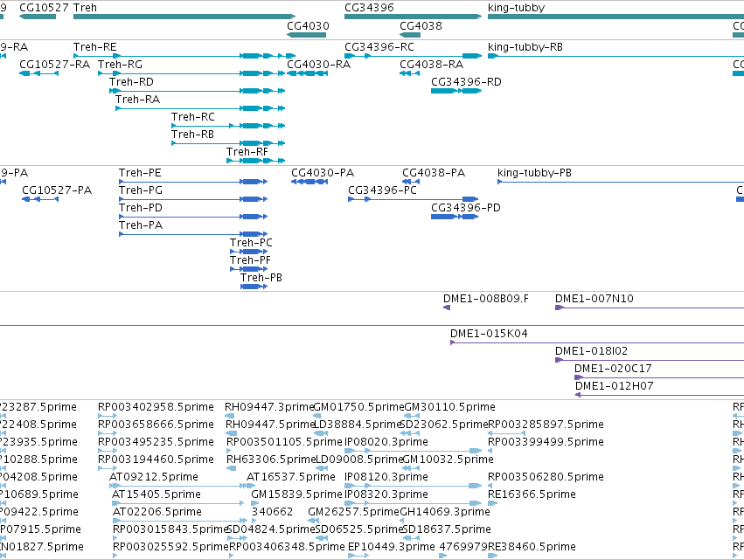Viewport: 744px width, 560px height.
Task: Click transcript CG4030-RA label
Action: point(319,65)
